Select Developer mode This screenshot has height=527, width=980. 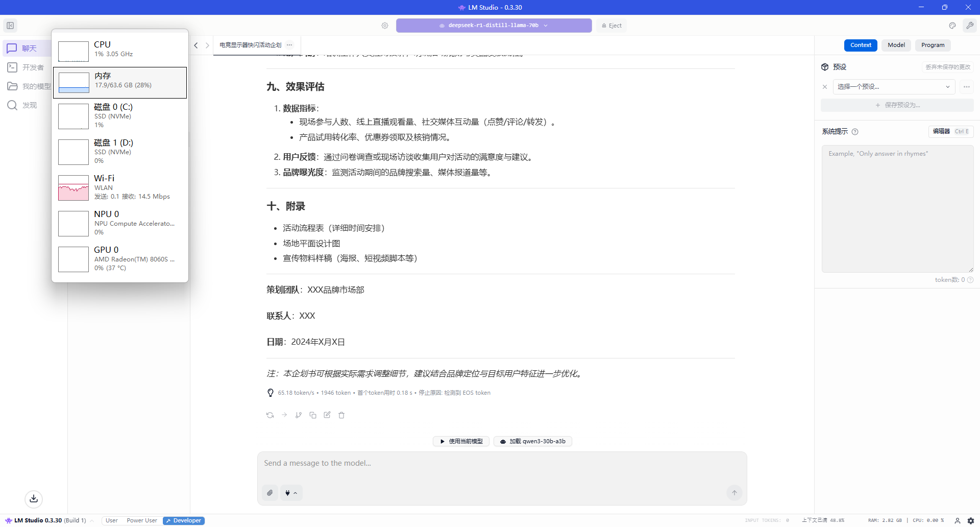(184, 520)
